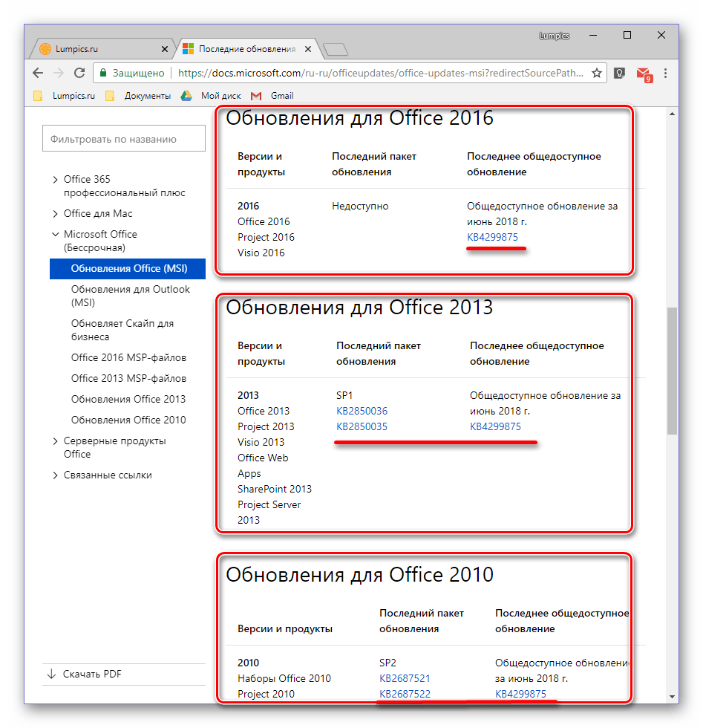Minimize the Chrome window
The image size is (703, 728).
tap(593, 36)
